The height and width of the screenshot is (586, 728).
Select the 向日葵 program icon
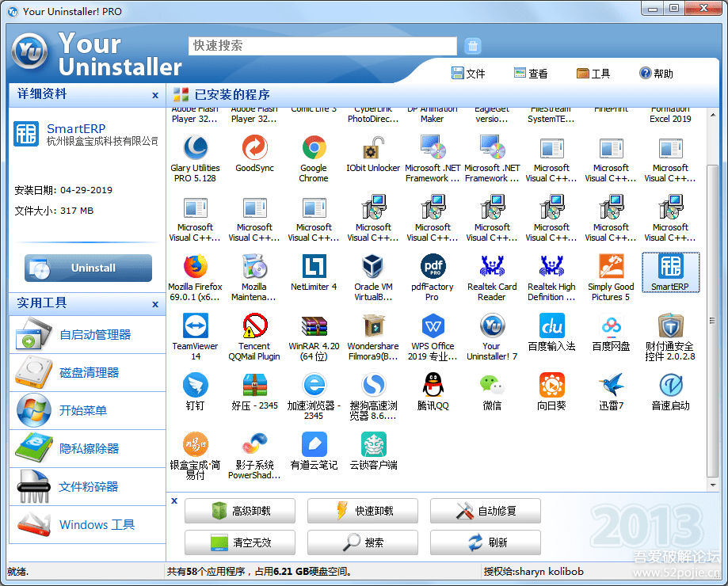click(551, 385)
